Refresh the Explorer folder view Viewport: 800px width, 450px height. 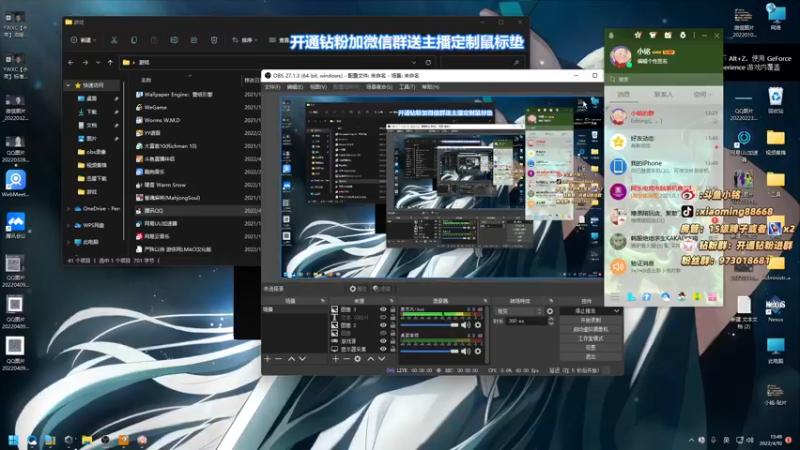click(428, 62)
